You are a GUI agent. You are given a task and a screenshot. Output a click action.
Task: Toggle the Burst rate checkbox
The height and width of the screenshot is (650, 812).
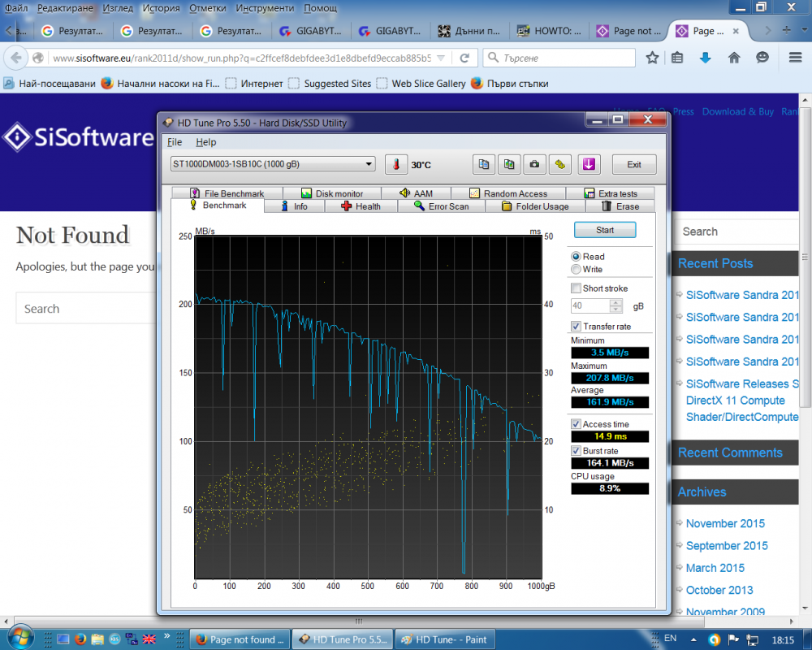576,450
